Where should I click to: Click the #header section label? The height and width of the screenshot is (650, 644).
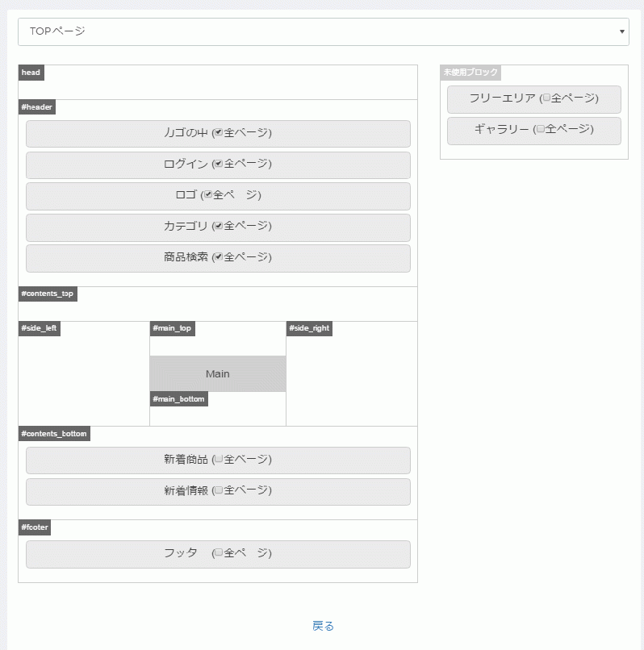tap(37, 107)
